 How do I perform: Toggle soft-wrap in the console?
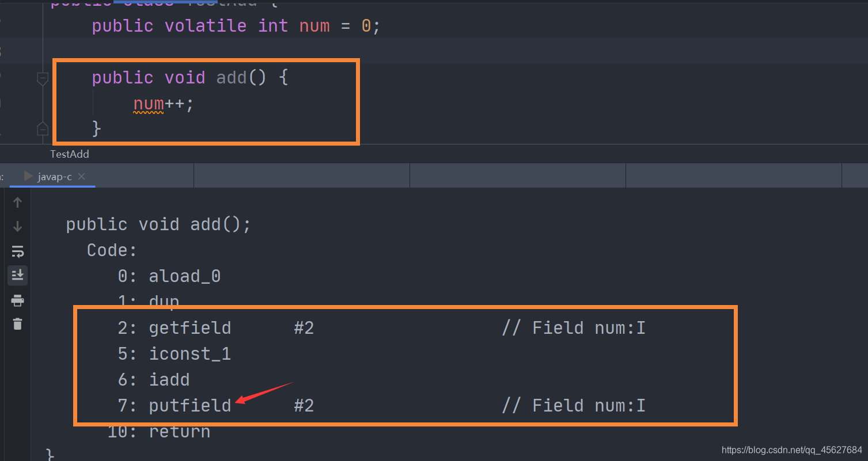tap(17, 252)
